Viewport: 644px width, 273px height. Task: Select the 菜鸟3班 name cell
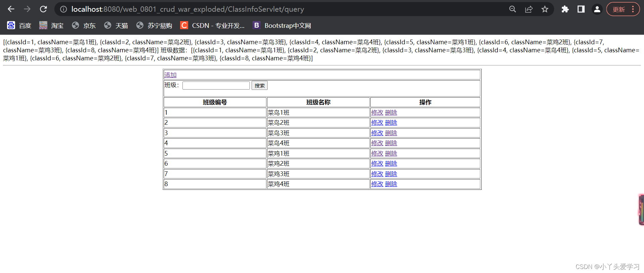318,133
